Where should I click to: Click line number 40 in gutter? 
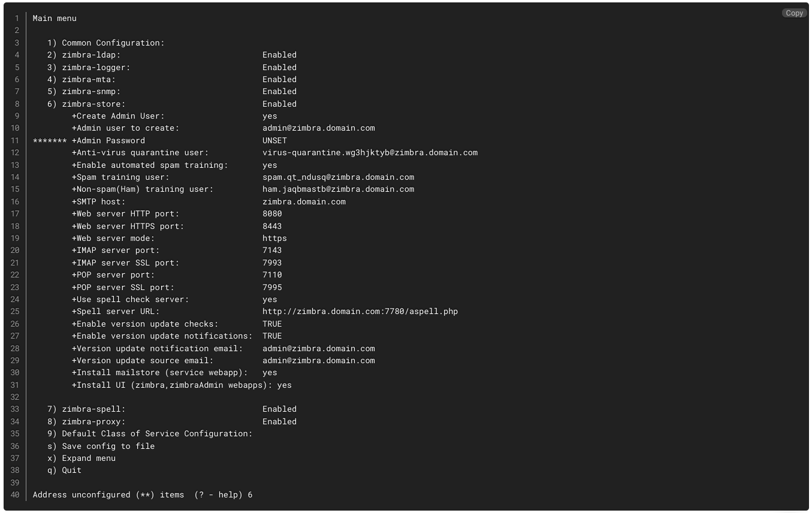(15, 494)
